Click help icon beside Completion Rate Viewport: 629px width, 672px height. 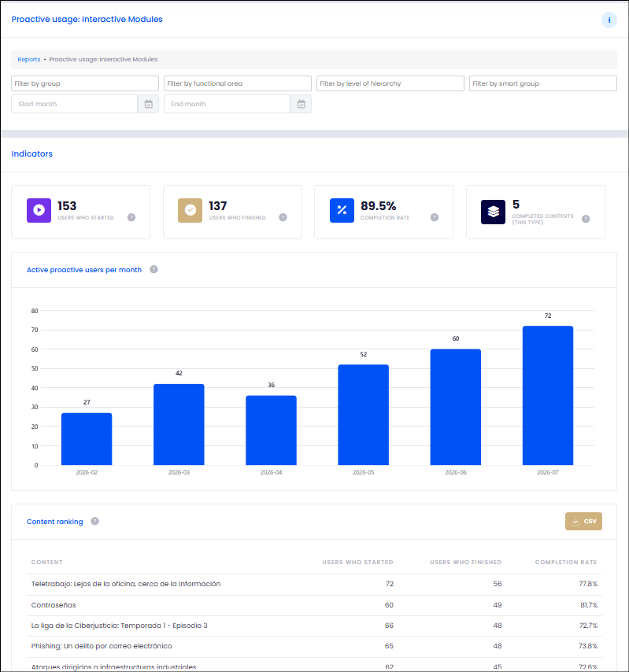tap(435, 217)
